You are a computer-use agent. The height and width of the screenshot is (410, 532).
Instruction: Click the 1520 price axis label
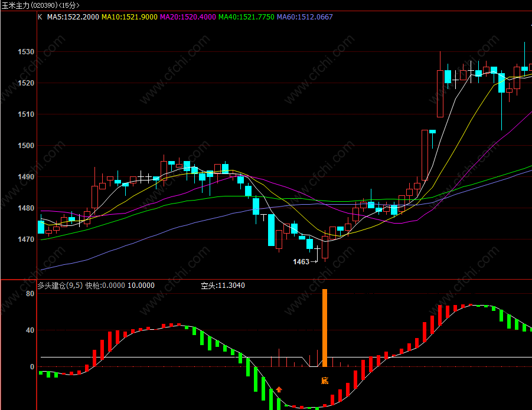[x=26, y=83]
